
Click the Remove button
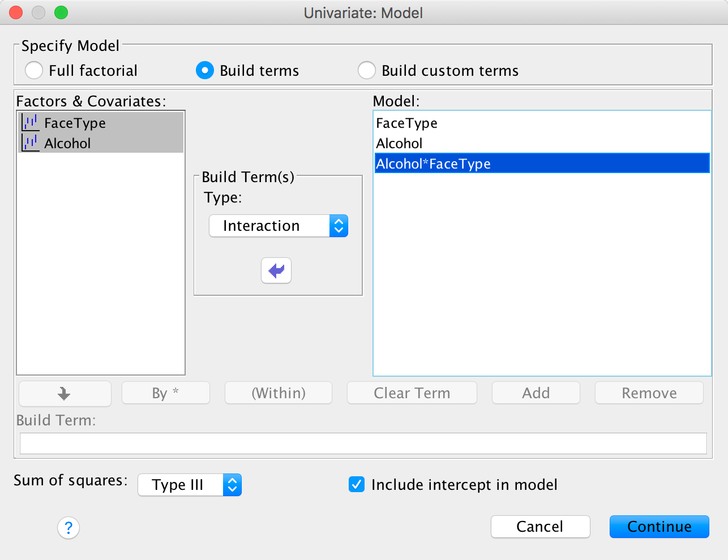(x=649, y=393)
